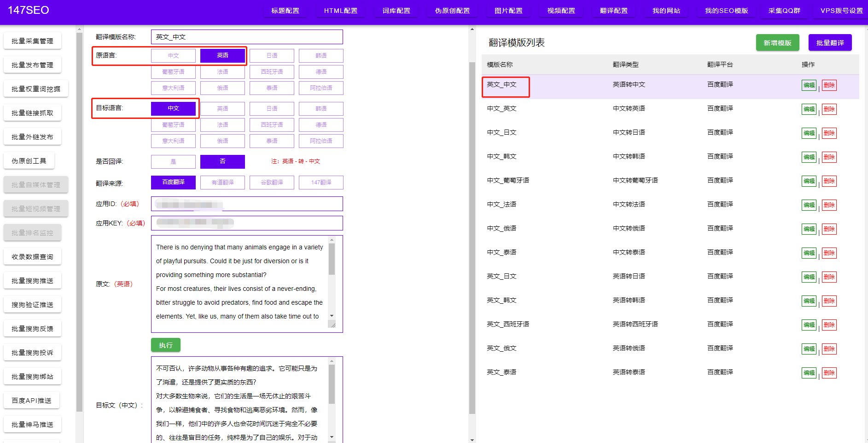Screen dimensions: 868x443
Task: Click the 新增模版 button
Action: coord(777,42)
